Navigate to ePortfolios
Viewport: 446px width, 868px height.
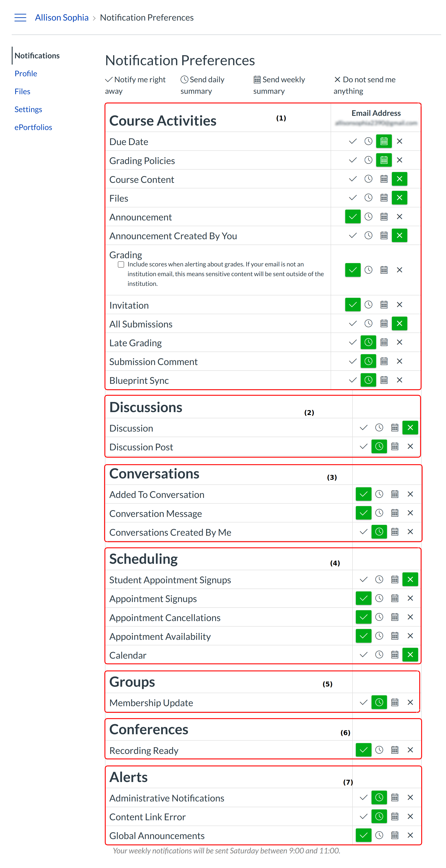(x=33, y=127)
